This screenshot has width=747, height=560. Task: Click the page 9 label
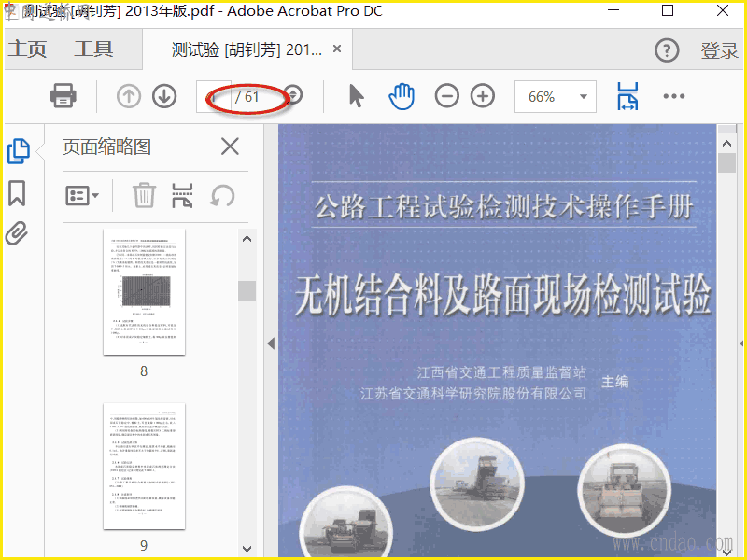coord(144,545)
